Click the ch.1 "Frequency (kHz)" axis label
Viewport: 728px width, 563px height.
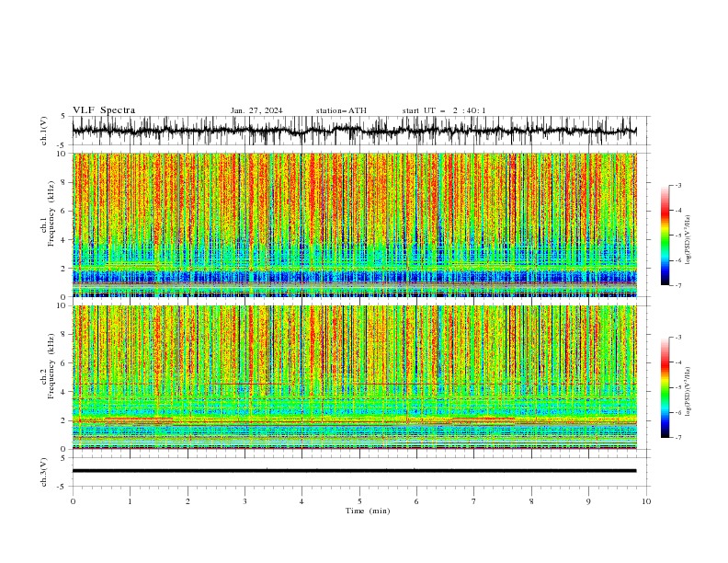(51, 213)
